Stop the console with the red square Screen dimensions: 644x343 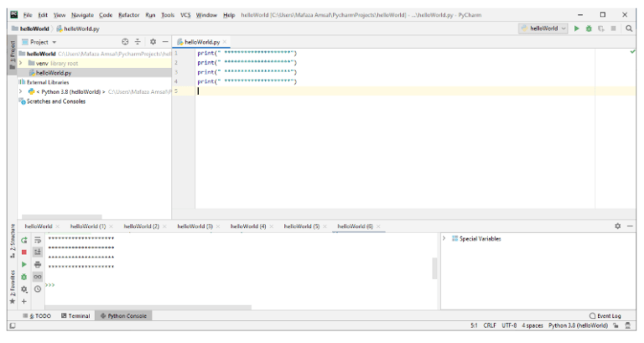tap(24, 252)
